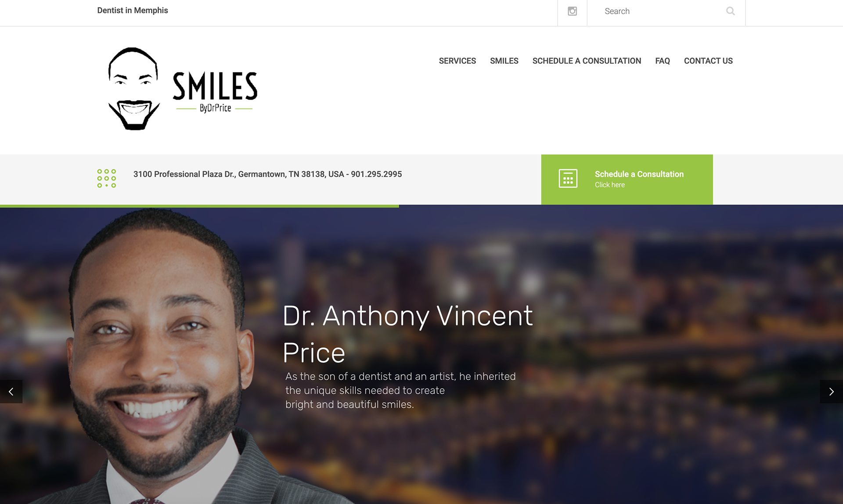Screen dimensions: 843x504
Task: Click the Smiles ByDrPrice face logo
Action: (x=134, y=89)
